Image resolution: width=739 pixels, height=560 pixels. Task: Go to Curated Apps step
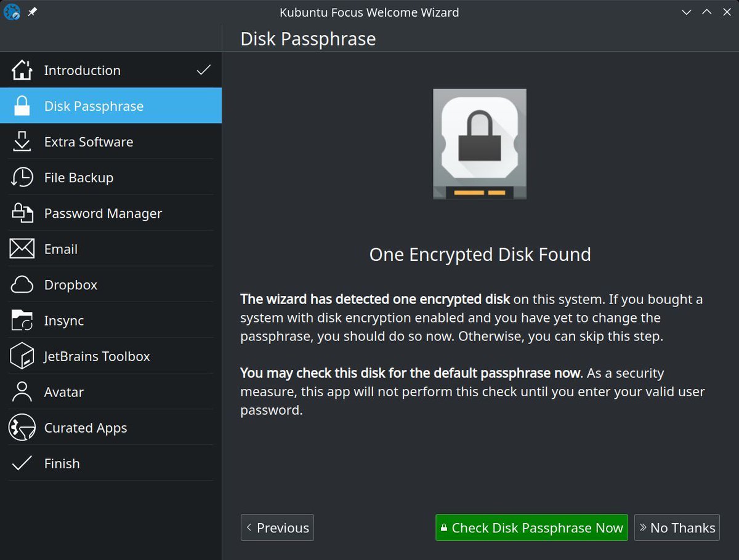[x=111, y=427]
